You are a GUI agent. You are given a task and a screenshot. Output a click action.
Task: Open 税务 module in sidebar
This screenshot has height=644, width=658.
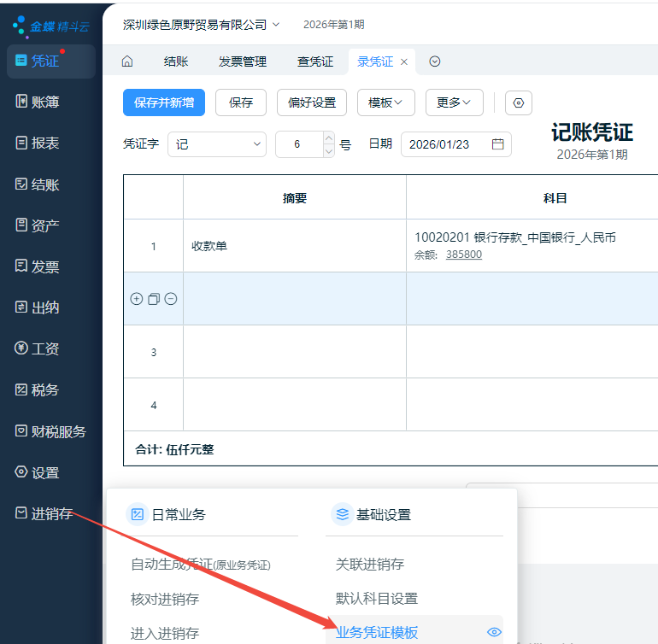(x=46, y=389)
